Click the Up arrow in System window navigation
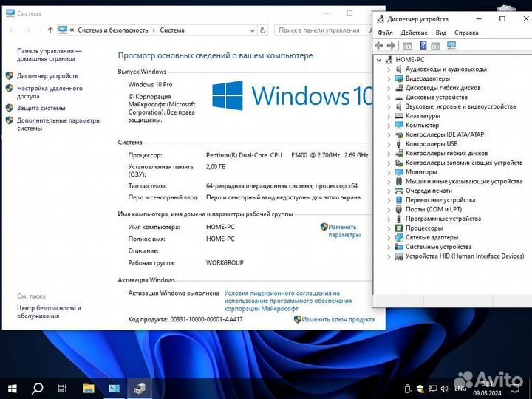 (x=50, y=30)
